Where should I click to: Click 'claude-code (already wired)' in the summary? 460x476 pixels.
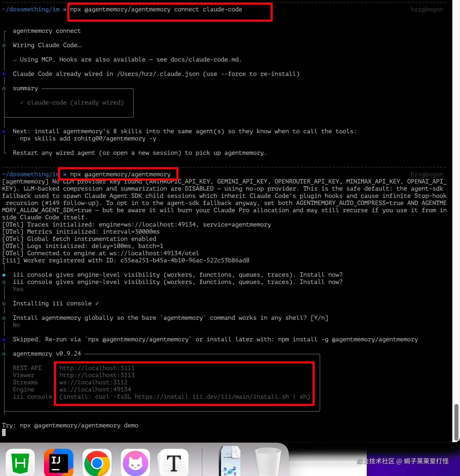(x=75, y=102)
